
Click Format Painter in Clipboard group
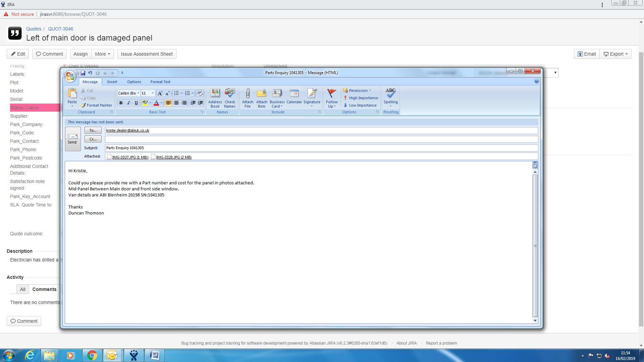coord(97,105)
